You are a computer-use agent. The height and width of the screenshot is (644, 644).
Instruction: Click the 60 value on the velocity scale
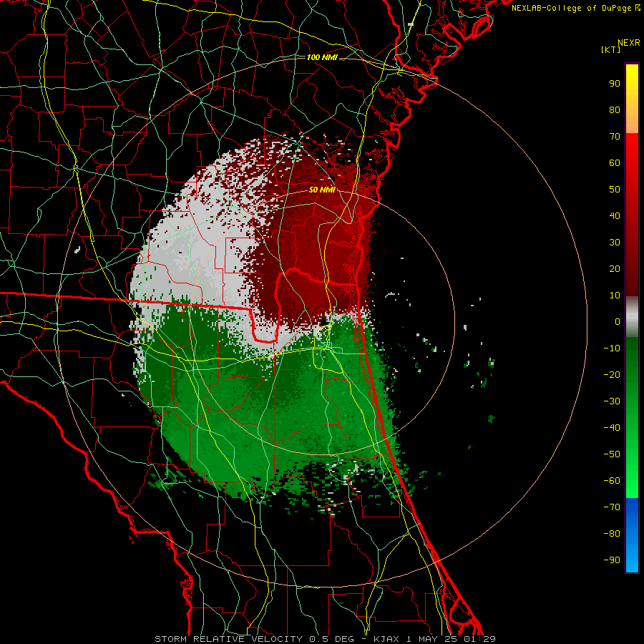615,162
